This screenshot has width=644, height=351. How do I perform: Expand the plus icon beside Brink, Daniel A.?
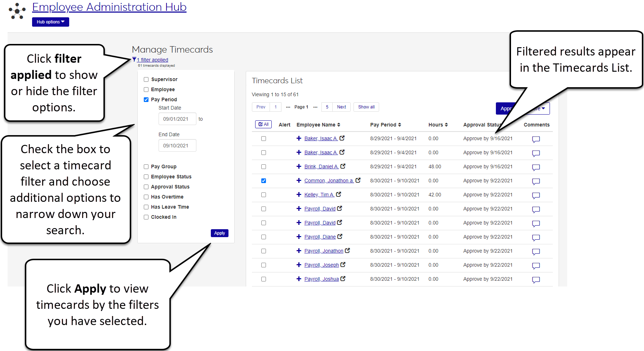299,166
